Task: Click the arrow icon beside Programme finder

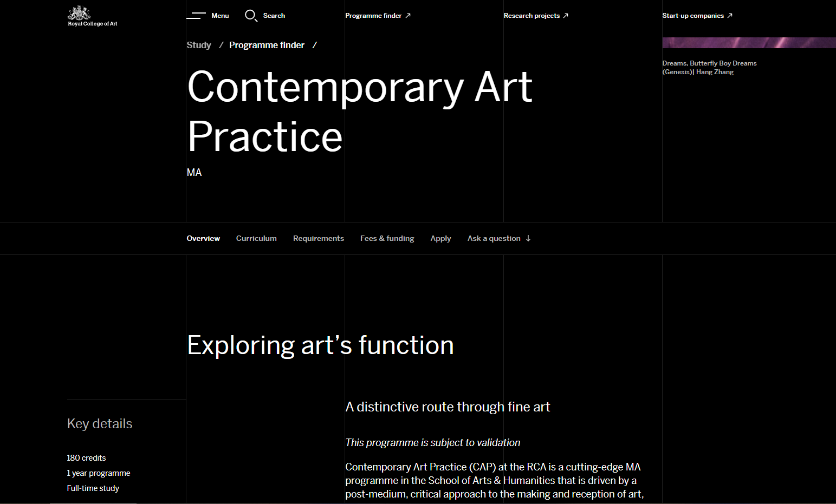Action: pos(408,16)
